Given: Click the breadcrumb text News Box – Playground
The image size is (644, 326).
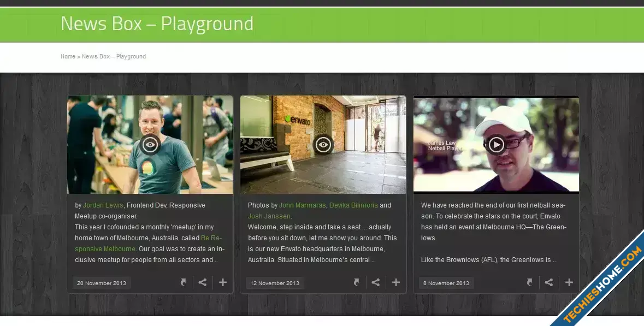Looking at the screenshot, I should 114,57.
